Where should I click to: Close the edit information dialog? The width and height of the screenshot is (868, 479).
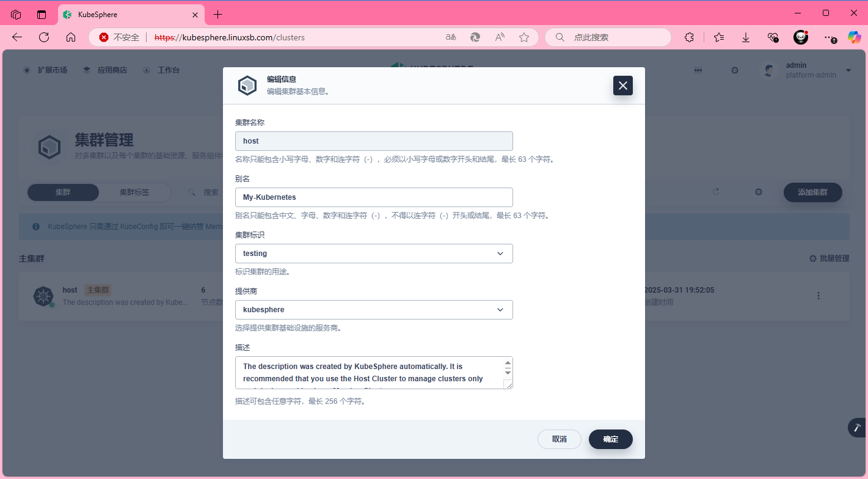pyautogui.click(x=622, y=86)
